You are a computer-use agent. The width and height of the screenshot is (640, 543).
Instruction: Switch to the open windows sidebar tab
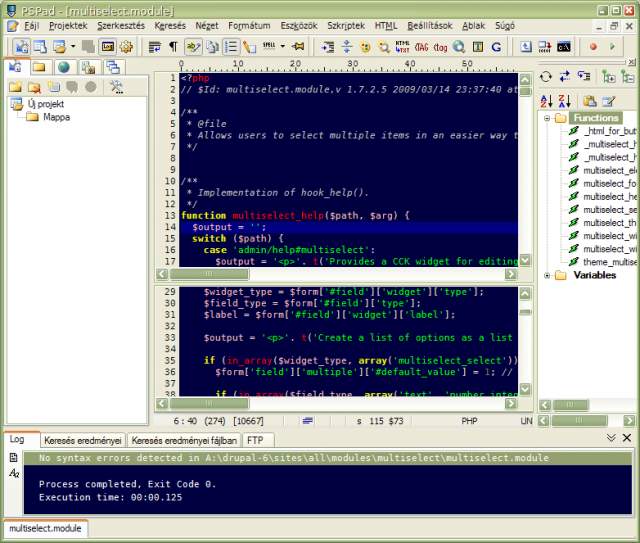113,67
